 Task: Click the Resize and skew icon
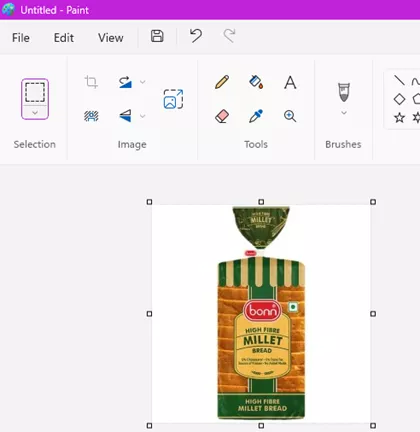point(173,99)
